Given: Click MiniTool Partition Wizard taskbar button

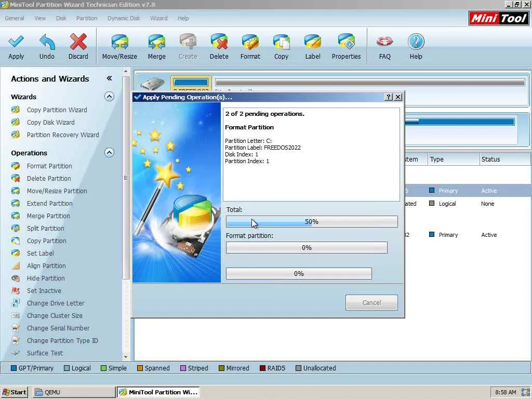Looking at the screenshot, I should [x=158, y=392].
